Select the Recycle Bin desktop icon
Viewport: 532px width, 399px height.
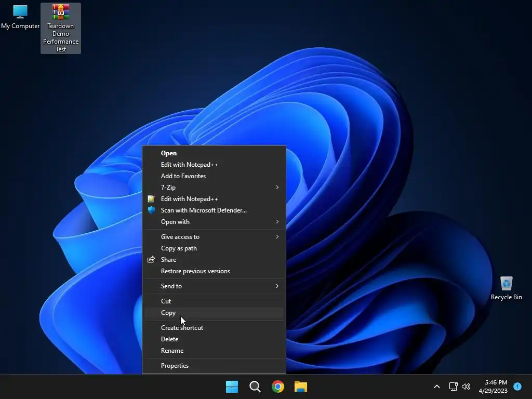click(506, 288)
